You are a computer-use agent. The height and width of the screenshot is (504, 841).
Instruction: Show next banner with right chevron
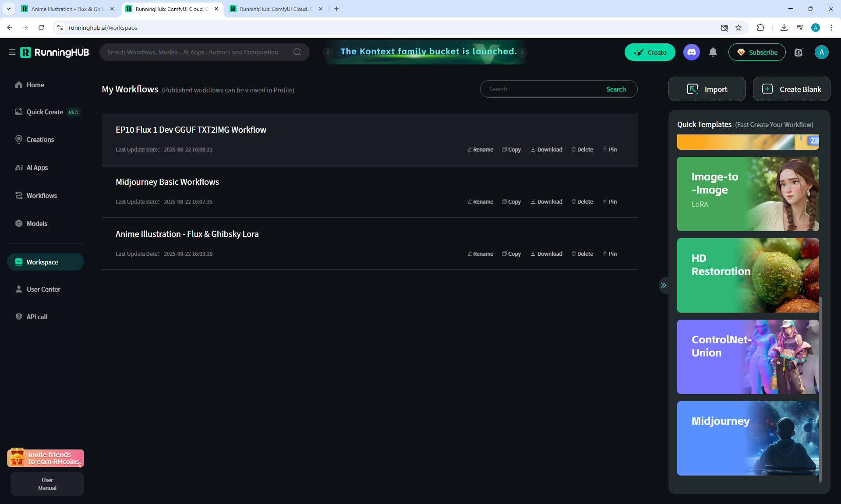[x=522, y=52]
